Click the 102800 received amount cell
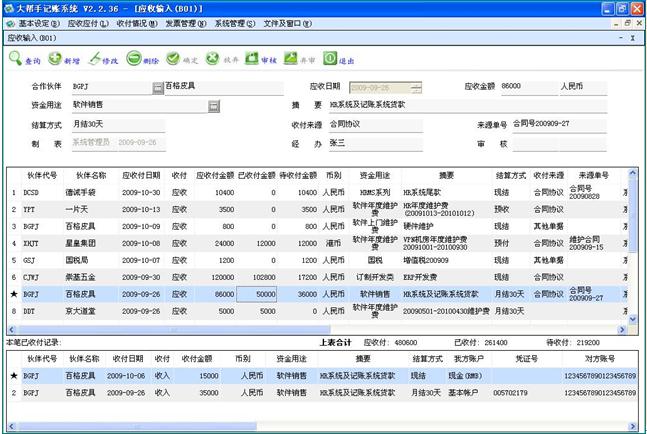This screenshot has width=647, height=434. pos(257,277)
